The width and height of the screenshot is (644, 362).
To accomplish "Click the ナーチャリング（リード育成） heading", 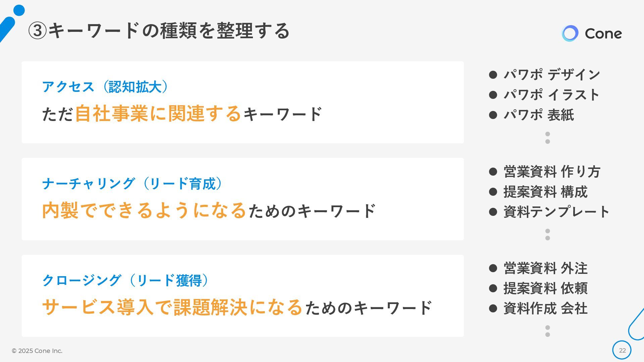I will 132,184.
